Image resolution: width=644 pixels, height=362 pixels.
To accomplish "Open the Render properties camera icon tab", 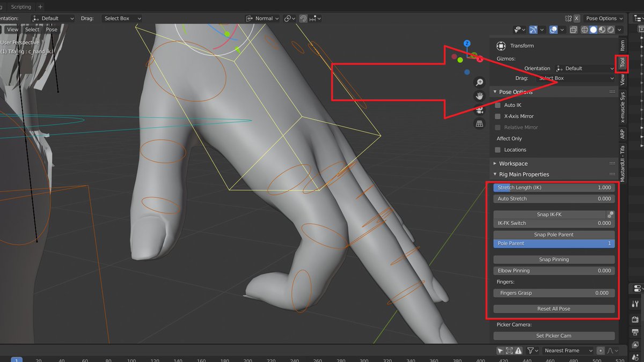I will coord(636,320).
